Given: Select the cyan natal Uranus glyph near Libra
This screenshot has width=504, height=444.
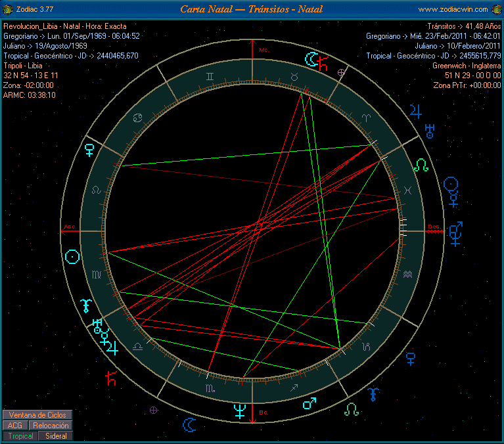Looking at the screenshot, I should point(98,326).
